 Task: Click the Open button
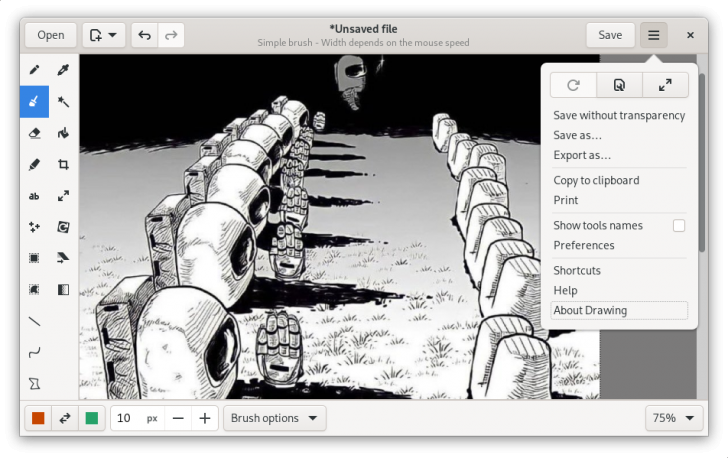[x=51, y=35]
